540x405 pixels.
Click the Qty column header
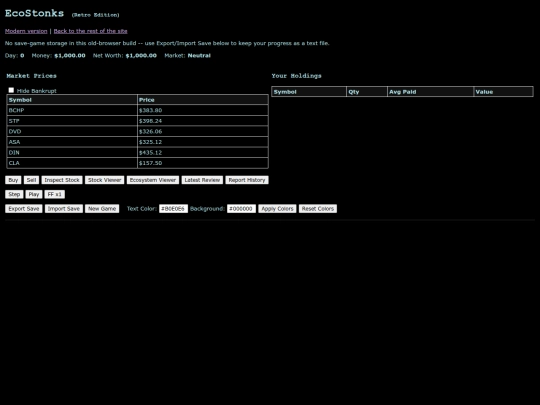(x=367, y=92)
